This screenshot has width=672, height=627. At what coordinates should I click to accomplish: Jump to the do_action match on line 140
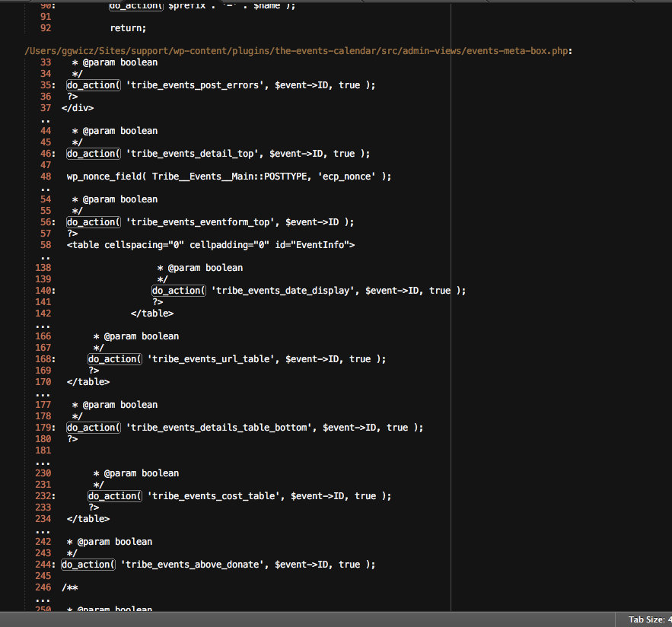click(178, 291)
